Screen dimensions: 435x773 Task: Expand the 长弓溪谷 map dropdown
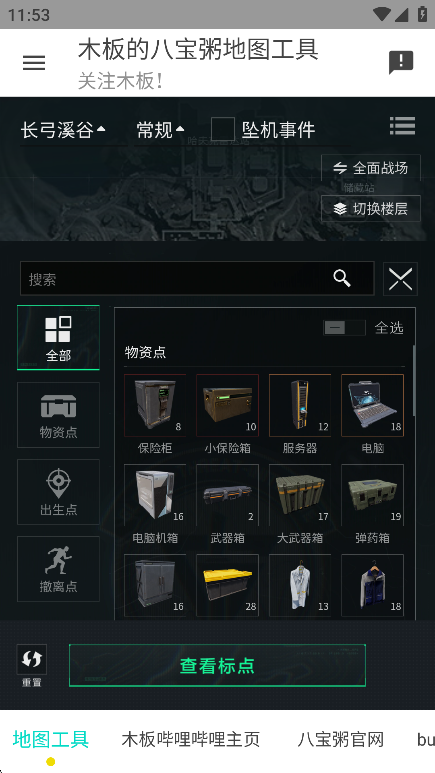pos(63,130)
